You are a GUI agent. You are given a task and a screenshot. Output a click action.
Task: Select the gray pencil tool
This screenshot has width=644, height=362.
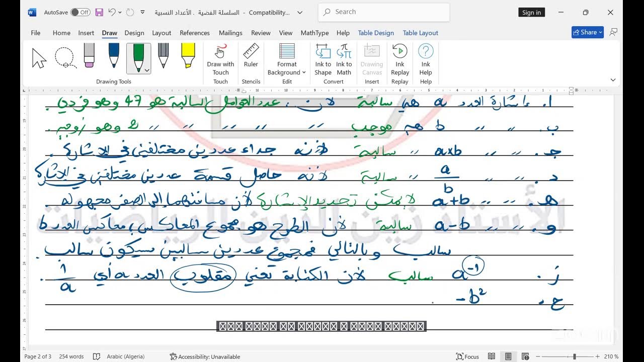[x=163, y=55]
